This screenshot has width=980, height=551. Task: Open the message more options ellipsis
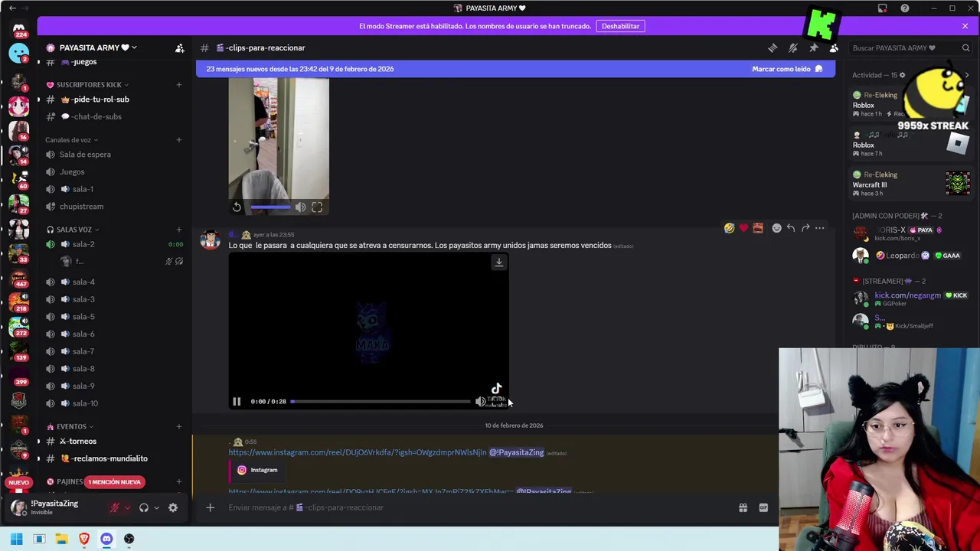819,228
